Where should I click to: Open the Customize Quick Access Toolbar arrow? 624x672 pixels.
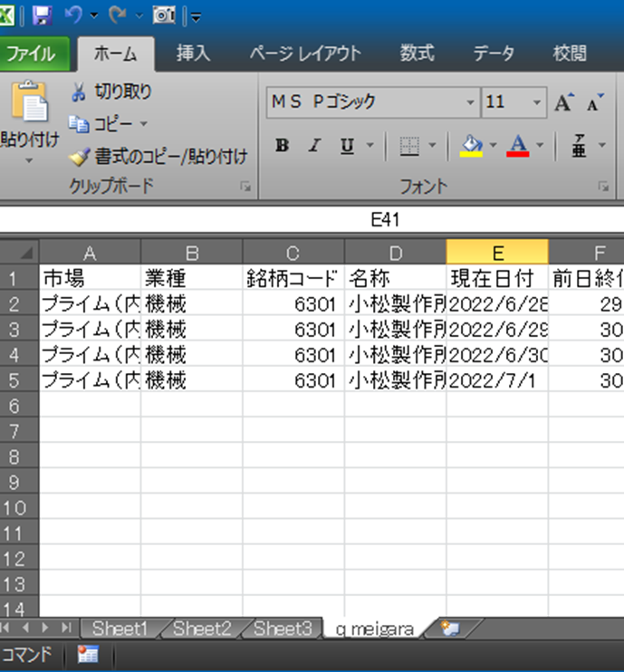[x=196, y=17]
